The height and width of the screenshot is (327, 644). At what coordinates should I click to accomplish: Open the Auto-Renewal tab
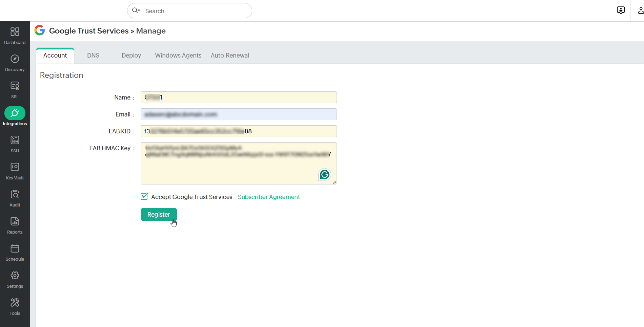point(230,56)
